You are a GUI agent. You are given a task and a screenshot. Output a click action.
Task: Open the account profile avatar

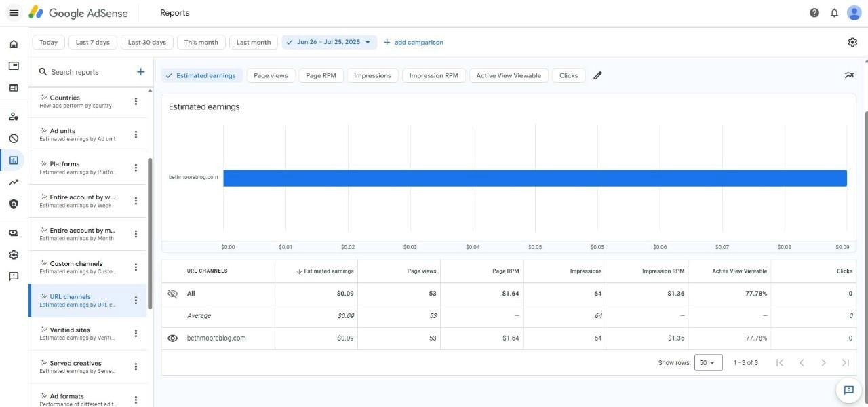(854, 13)
